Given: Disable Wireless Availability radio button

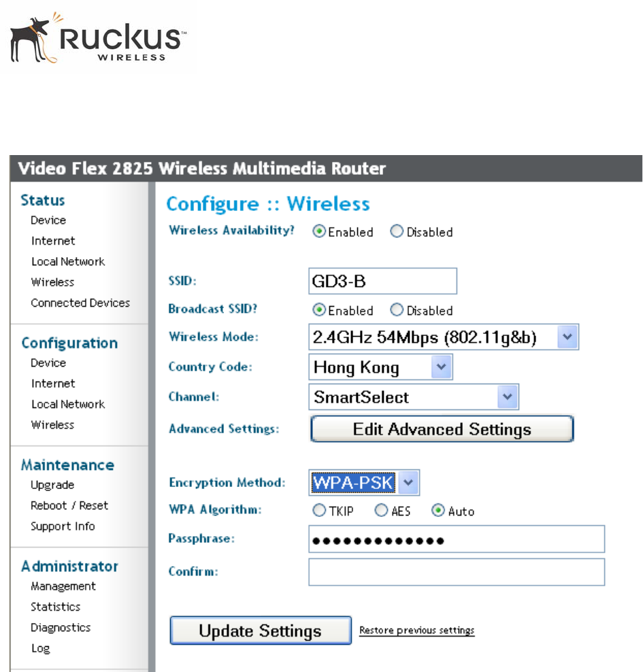Looking at the screenshot, I should pyautogui.click(x=397, y=231).
